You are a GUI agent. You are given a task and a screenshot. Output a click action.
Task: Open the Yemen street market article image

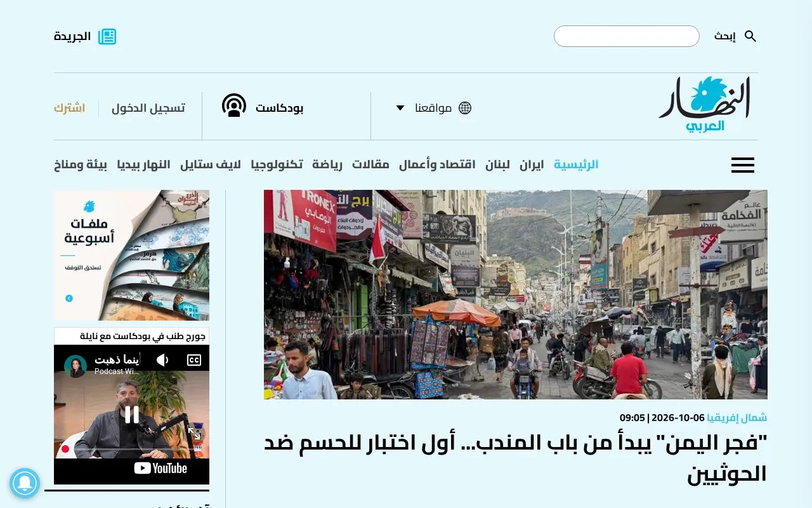click(x=516, y=295)
